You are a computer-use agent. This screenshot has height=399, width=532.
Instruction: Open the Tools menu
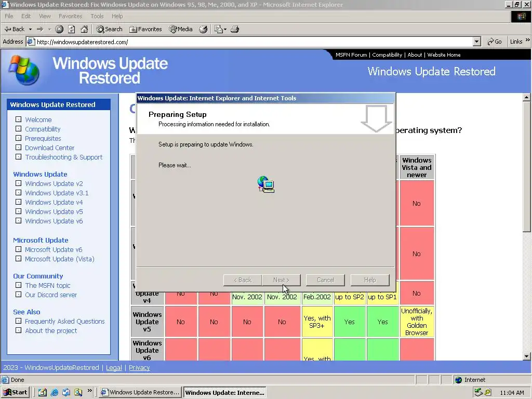tap(97, 16)
